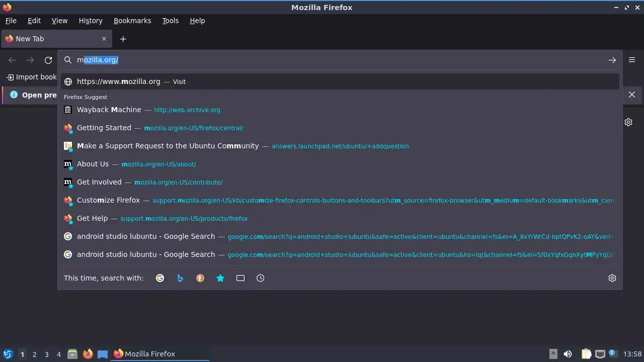
Task: Click the removable media tray icon
Action: (x=553, y=354)
